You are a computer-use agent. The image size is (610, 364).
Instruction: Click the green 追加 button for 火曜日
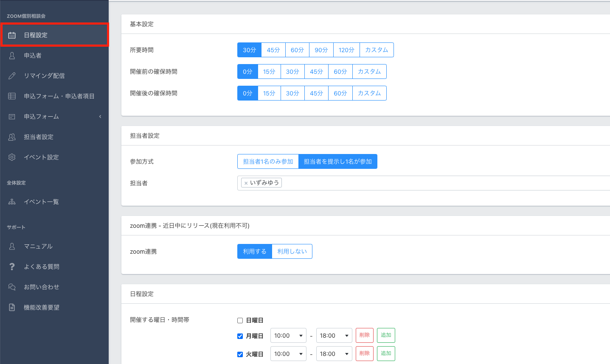click(x=386, y=353)
